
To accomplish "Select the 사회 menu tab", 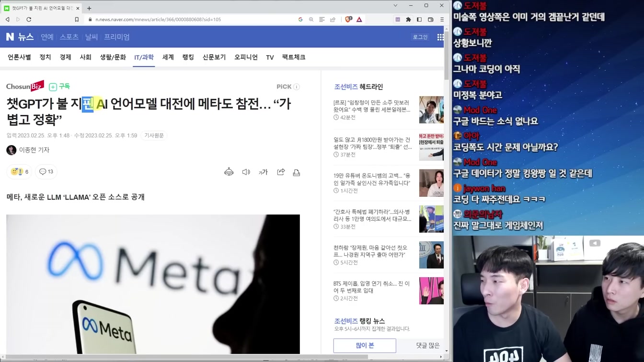I will (x=85, y=57).
